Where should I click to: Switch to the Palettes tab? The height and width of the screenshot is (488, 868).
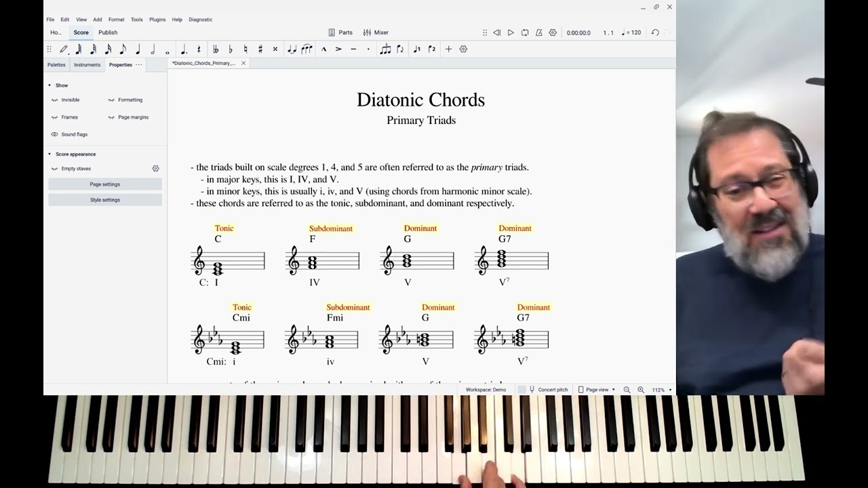click(x=56, y=65)
